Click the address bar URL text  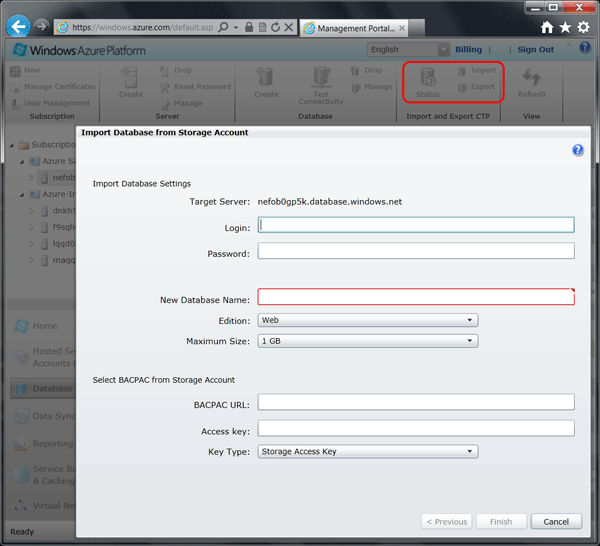pyautogui.click(x=142, y=28)
